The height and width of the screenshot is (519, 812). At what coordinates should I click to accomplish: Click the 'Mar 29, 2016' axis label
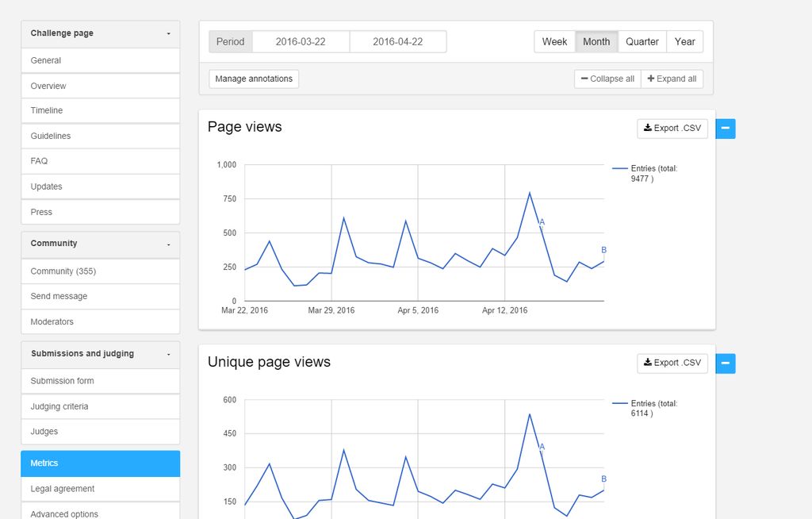(x=331, y=310)
